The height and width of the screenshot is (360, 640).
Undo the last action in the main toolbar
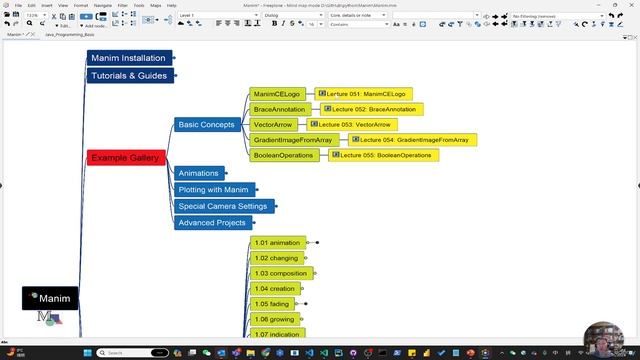pos(7,24)
